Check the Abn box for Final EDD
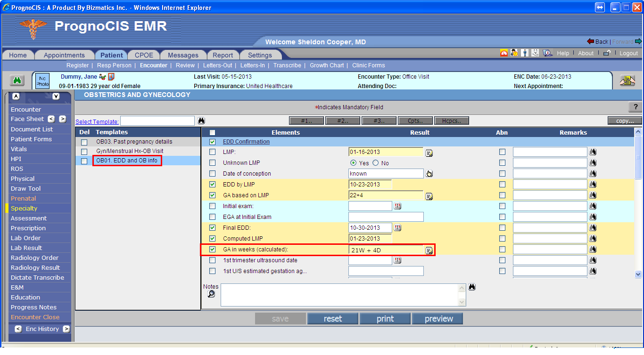The height and width of the screenshot is (355, 644). click(x=502, y=228)
